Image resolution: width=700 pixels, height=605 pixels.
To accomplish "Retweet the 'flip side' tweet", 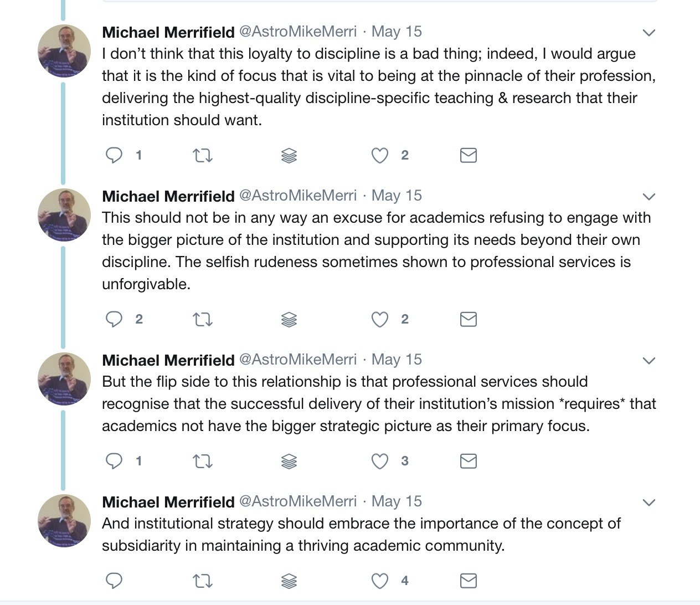I will pyautogui.click(x=202, y=462).
